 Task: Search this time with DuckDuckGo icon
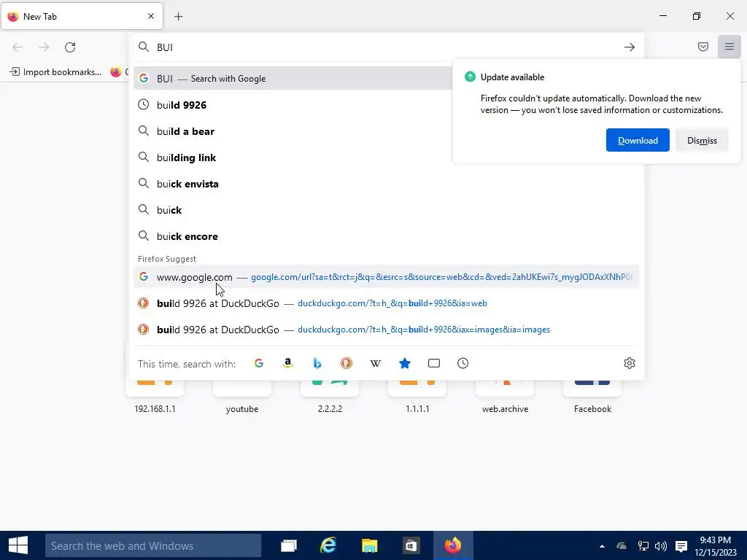coord(347,363)
